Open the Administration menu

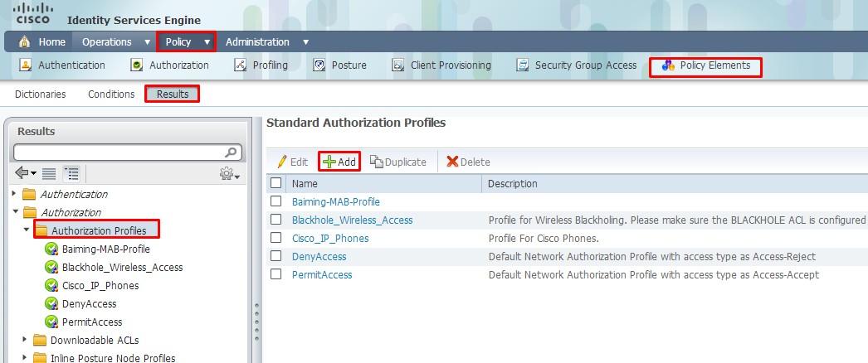(257, 42)
